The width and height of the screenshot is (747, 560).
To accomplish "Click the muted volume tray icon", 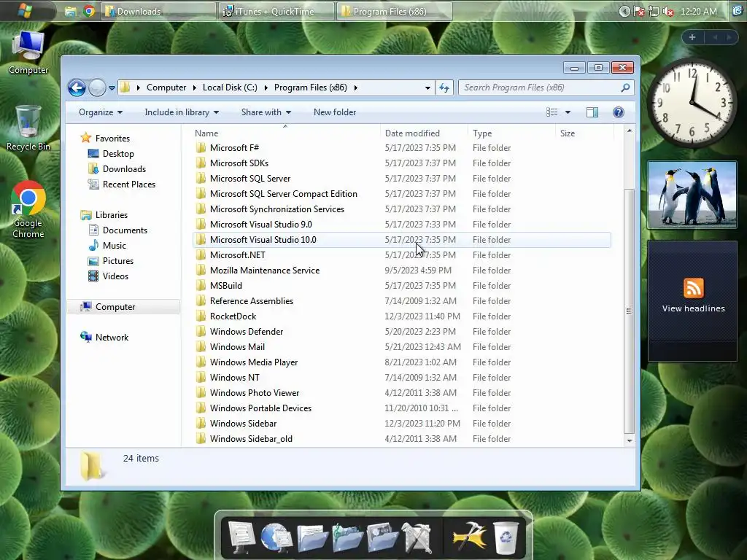I will click(668, 12).
